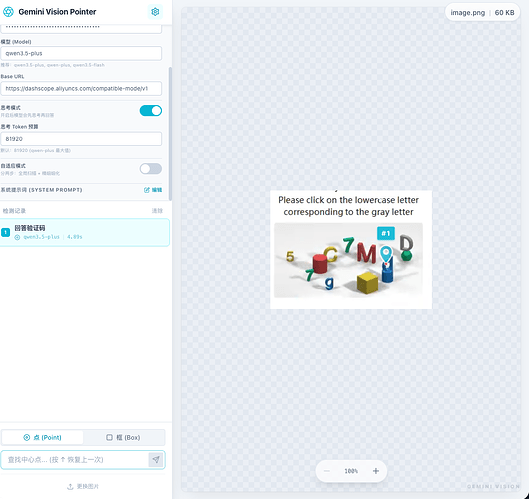
Task: Select detection record number 1
Action: click(84, 232)
